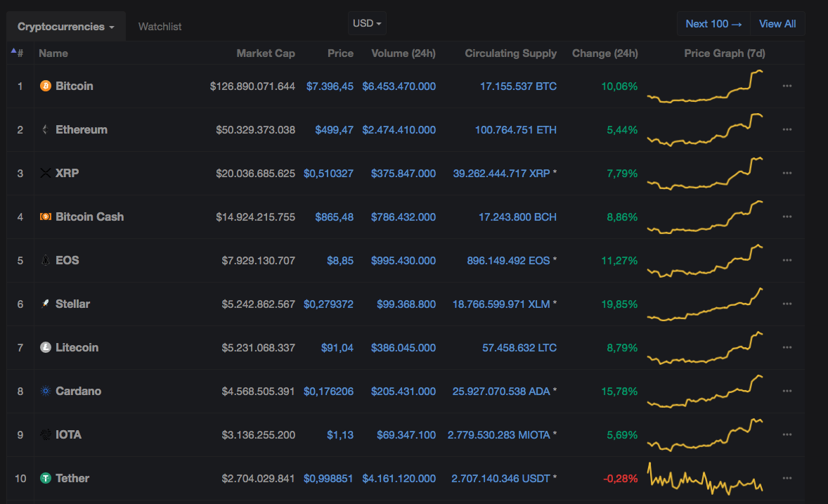Go to the Next 100 coins
Viewport: 828px width, 504px height.
[713, 24]
